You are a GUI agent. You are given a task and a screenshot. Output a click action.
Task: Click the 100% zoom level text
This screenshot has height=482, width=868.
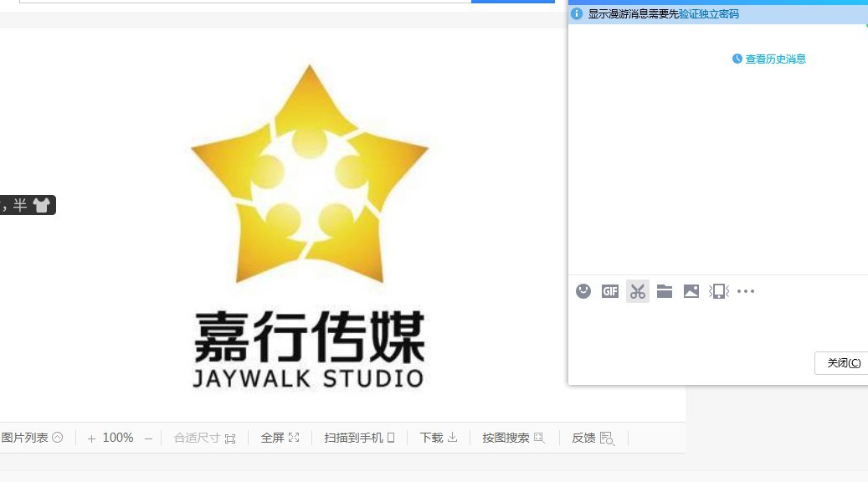pyautogui.click(x=118, y=438)
